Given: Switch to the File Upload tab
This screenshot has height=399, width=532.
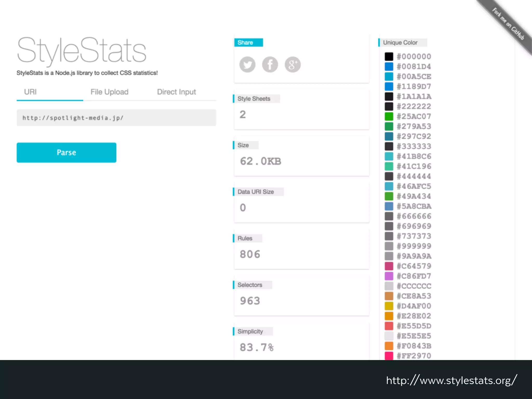Looking at the screenshot, I should click(x=109, y=92).
